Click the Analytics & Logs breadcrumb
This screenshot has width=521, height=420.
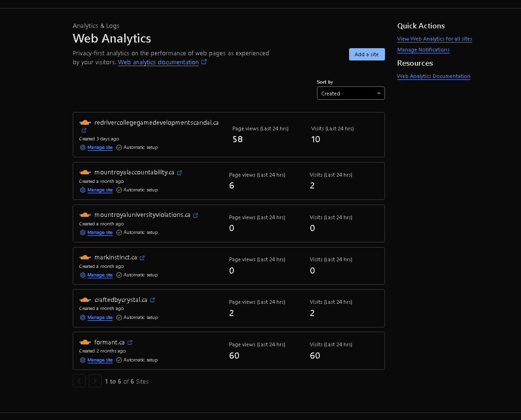(x=96, y=26)
